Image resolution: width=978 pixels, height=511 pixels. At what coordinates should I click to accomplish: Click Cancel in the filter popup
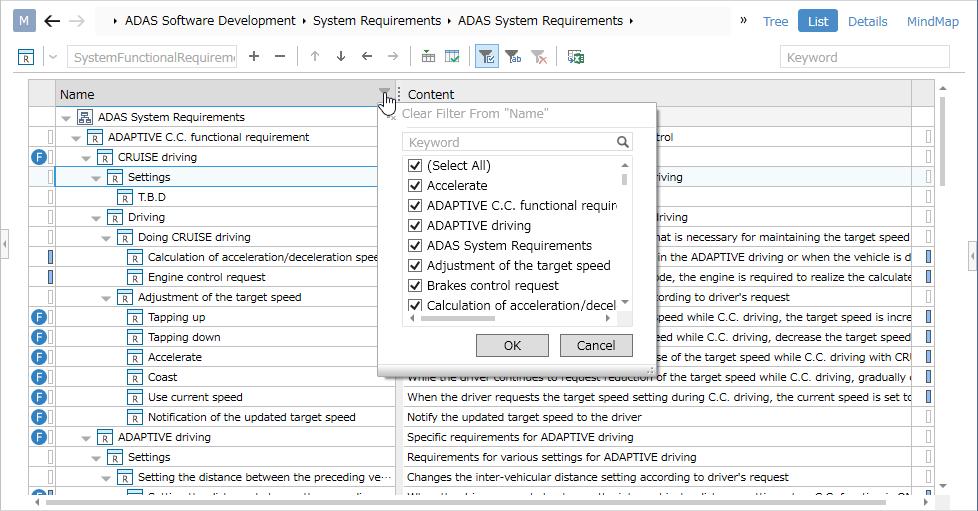596,346
